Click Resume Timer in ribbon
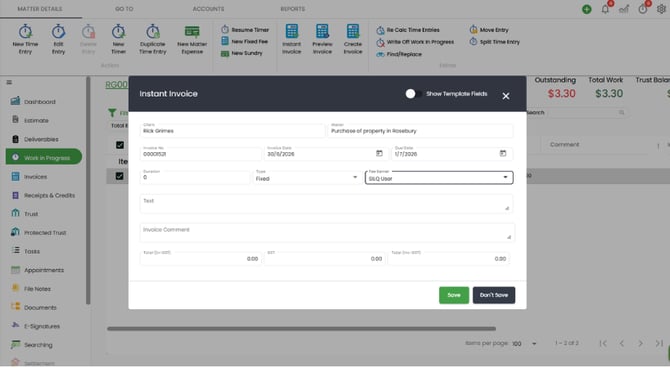 point(245,29)
